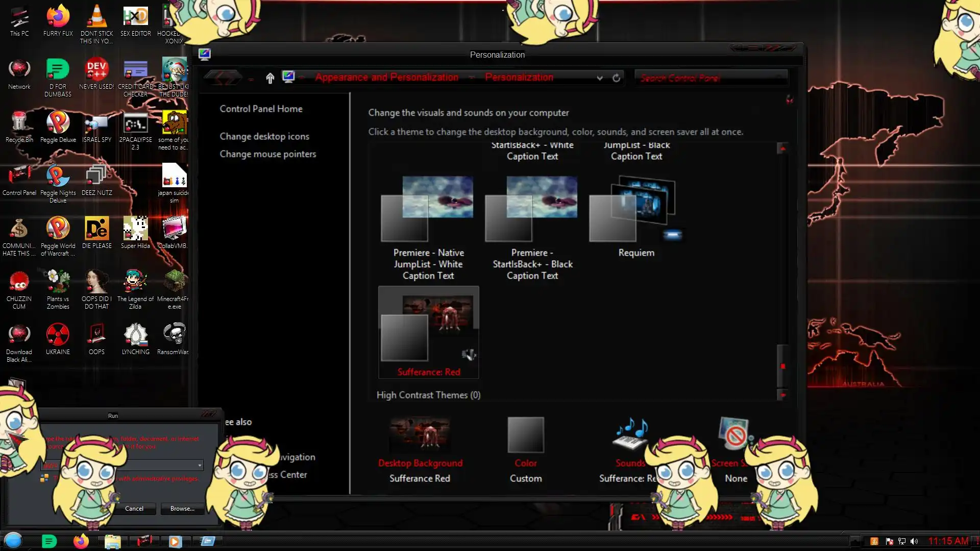Image resolution: width=980 pixels, height=551 pixels.
Task: Click the volume icon in system tray
Action: [x=914, y=541]
